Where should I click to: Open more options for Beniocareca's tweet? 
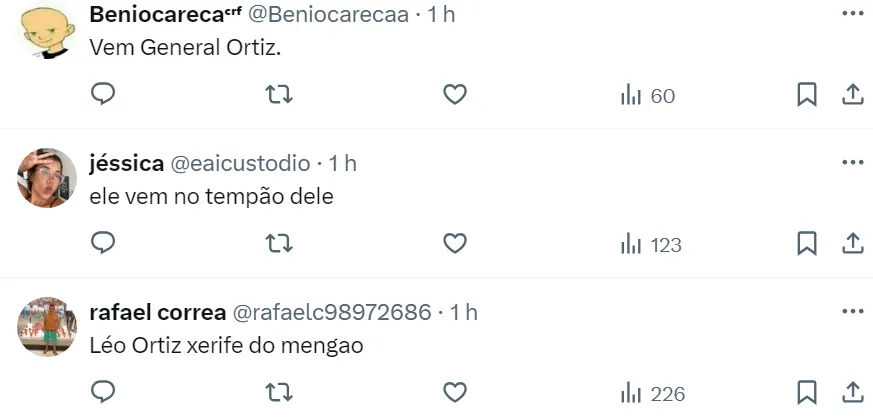(852, 14)
